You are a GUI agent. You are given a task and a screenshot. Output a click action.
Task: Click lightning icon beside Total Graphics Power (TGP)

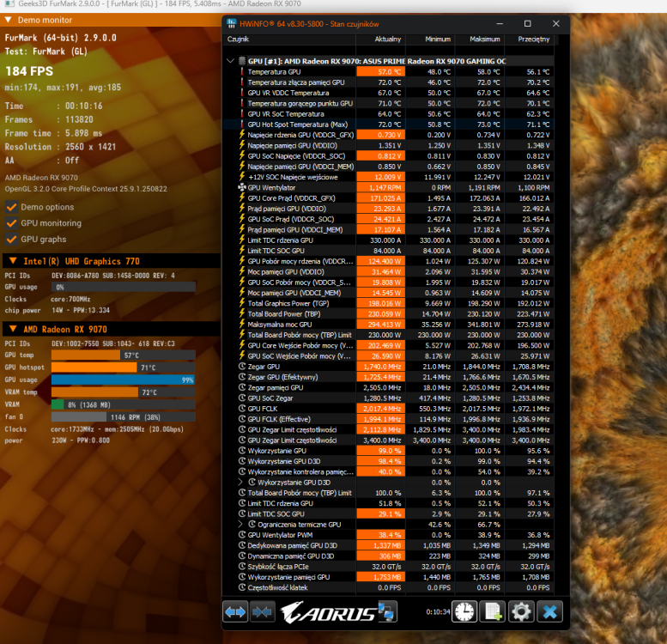tap(242, 303)
